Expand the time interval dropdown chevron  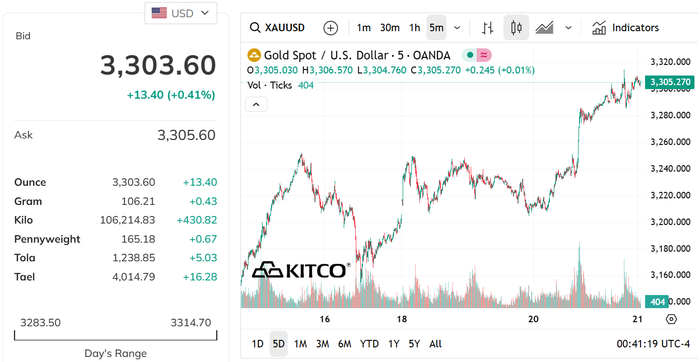point(457,28)
